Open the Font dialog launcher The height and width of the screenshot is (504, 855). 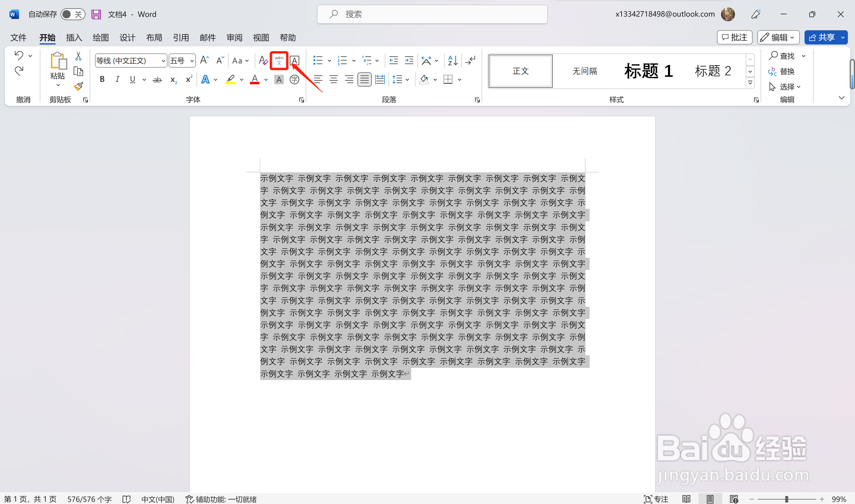tap(301, 100)
